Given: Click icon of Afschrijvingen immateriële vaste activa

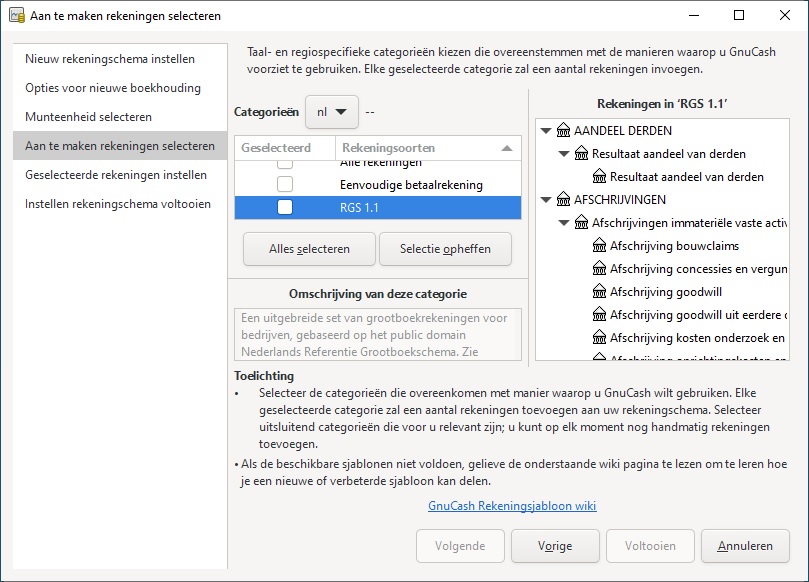Looking at the screenshot, I should coord(581,223).
